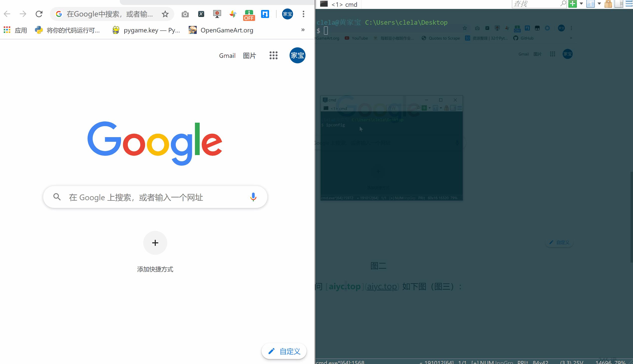Reload the Google page
This screenshot has width=633, height=364.
(39, 14)
